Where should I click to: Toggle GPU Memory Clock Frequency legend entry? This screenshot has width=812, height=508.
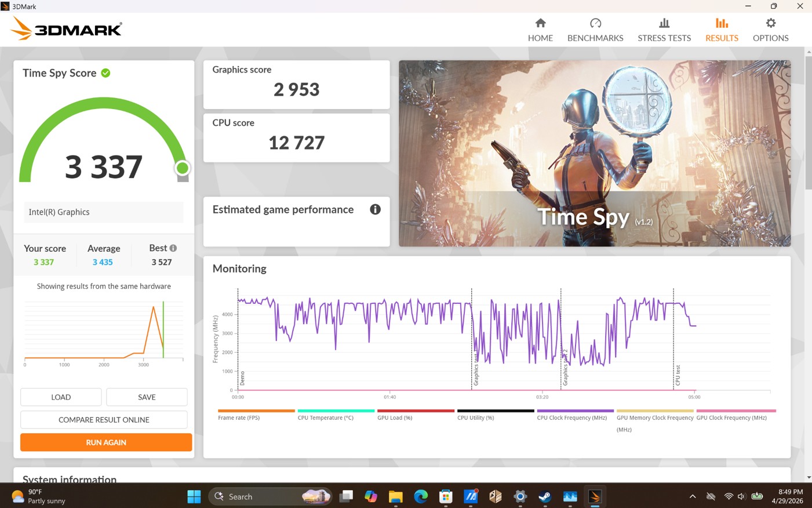pyautogui.click(x=655, y=420)
